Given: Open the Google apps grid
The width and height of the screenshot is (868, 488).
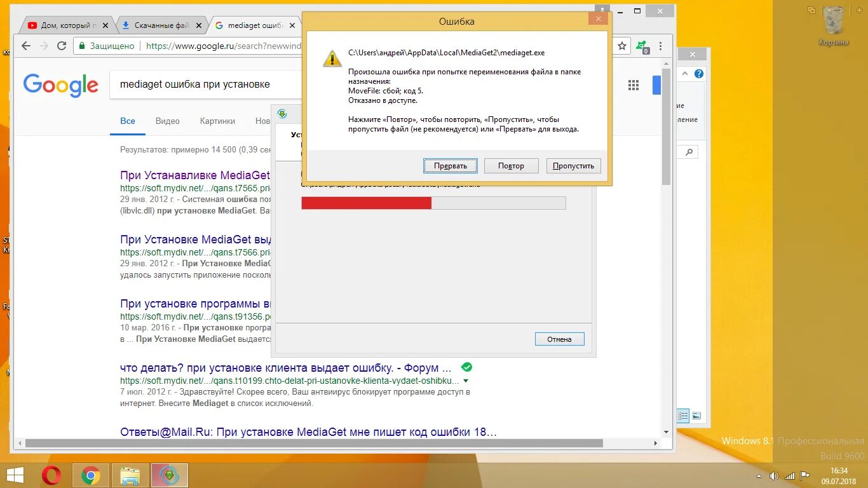Looking at the screenshot, I should (633, 85).
